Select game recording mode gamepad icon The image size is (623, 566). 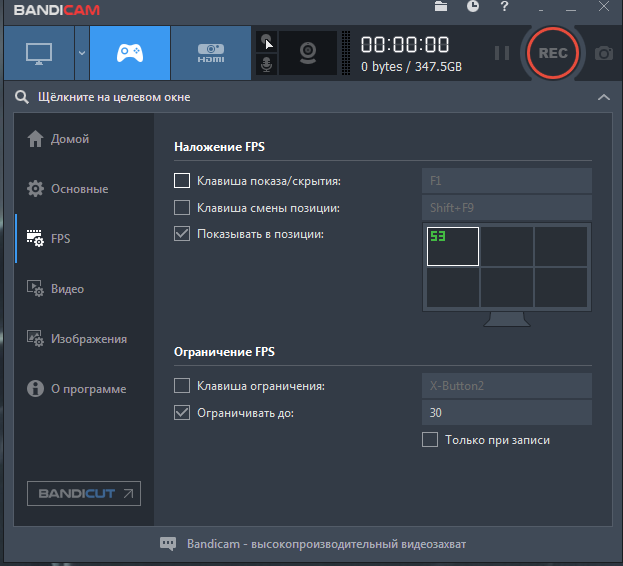(130, 53)
